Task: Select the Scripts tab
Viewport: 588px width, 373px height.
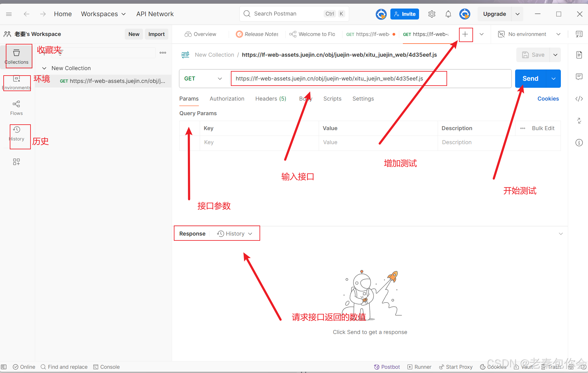Action: [332, 99]
